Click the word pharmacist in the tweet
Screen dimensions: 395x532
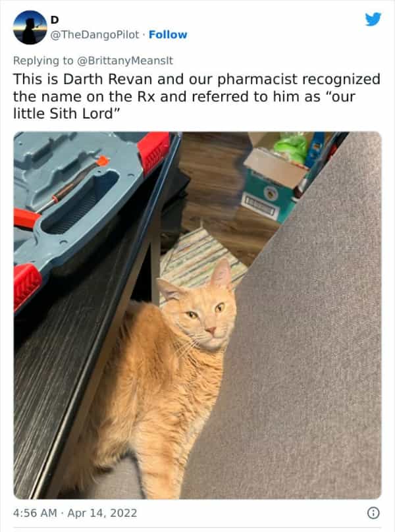point(257,80)
